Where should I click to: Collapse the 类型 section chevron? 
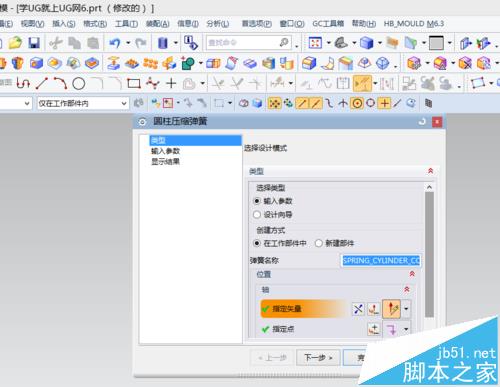pos(430,171)
